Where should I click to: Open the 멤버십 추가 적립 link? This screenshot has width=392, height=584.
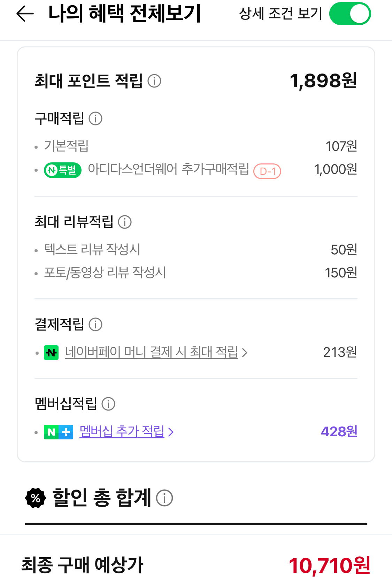click(122, 431)
